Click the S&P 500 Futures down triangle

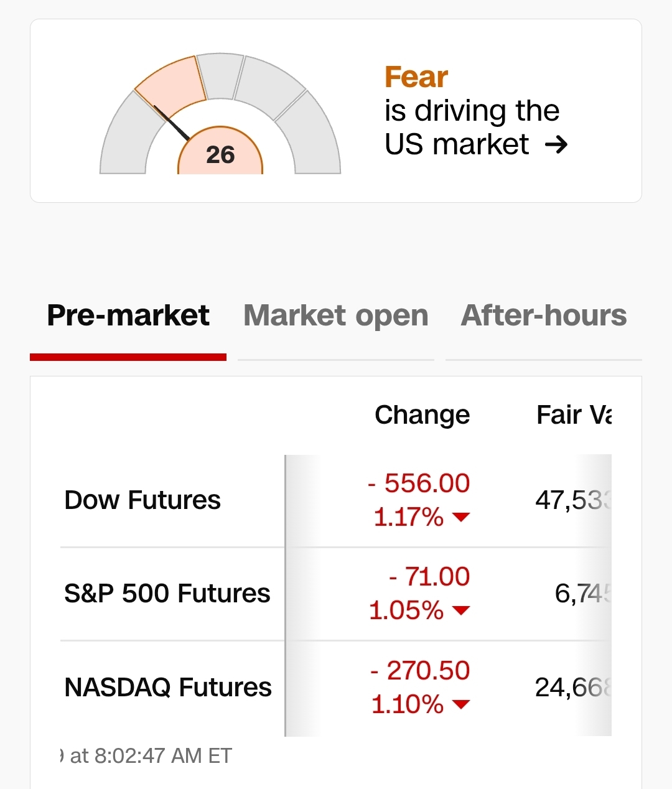(x=461, y=610)
